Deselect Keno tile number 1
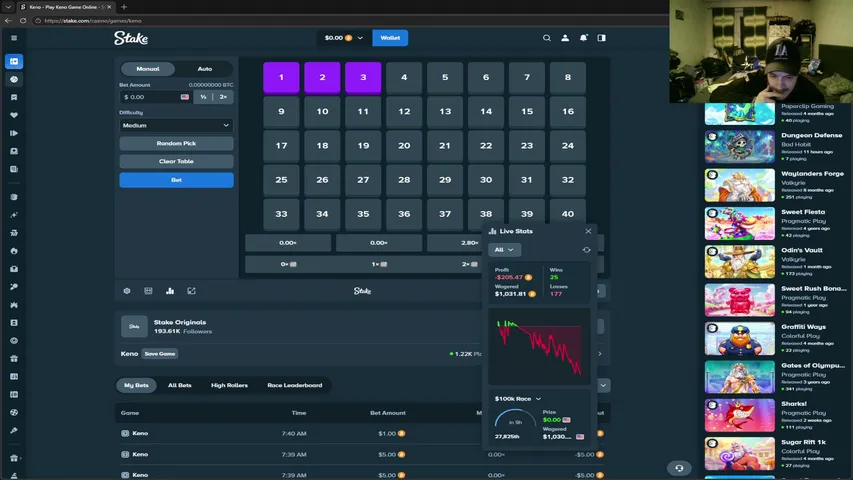The height and width of the screenshot is (480, 853). pos(281,77)
